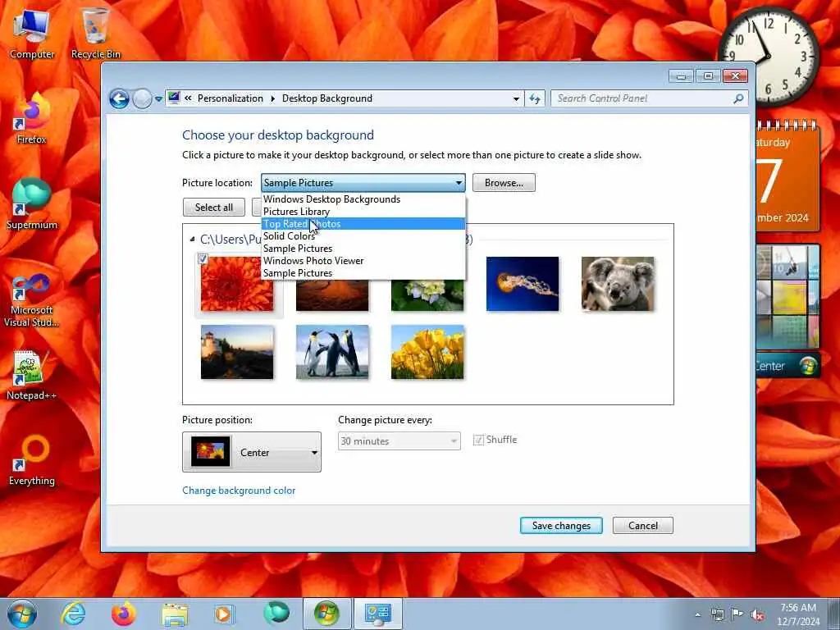Click the taskbar clock showing 7:56 AM
840x630 pixels.
click(798, 614)
